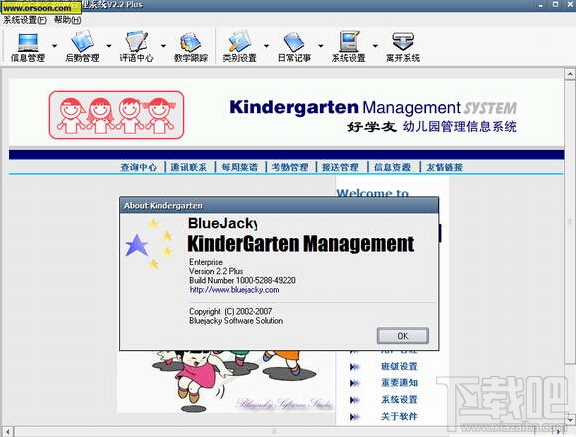Click arrow icon beside 重要通知
The width and height of the screenshot is (576, 437).
coord(355,383)
